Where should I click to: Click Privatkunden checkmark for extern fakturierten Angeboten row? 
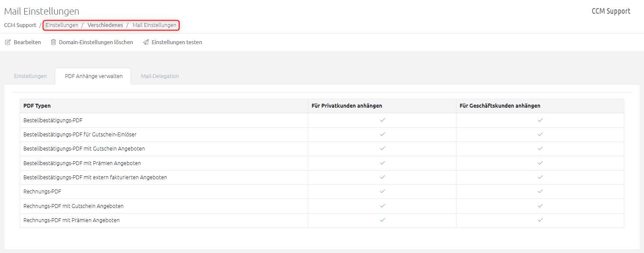click(382, 177)
